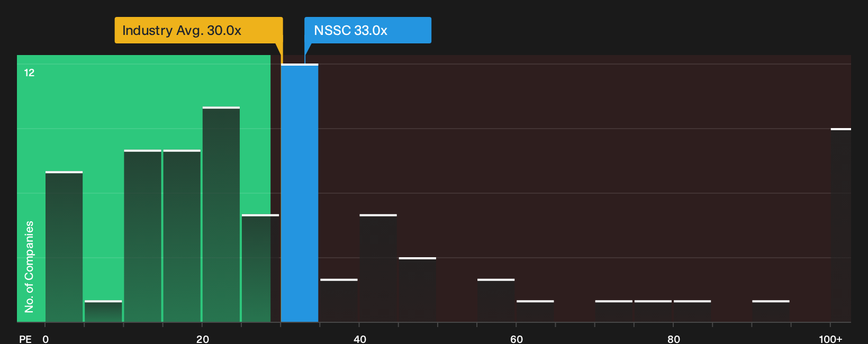Select the bar for PE 10-15
The height and width of the screenshot is (344, 868).
pos(142,236)
